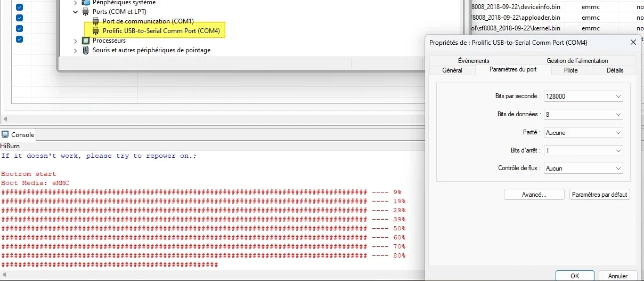
Task: Click the Propriétés de : Prolific dialog title
Action: point(508,43)
